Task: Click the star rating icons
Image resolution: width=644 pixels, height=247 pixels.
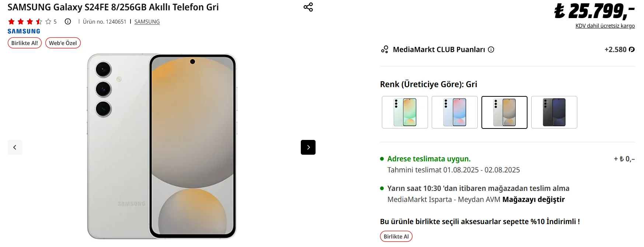Action: [29, 21]
